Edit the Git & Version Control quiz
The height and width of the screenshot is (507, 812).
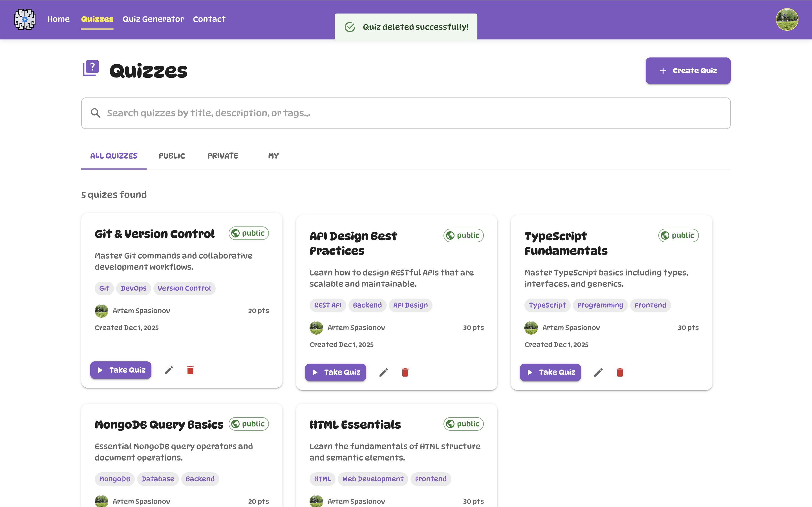(168, 370)
